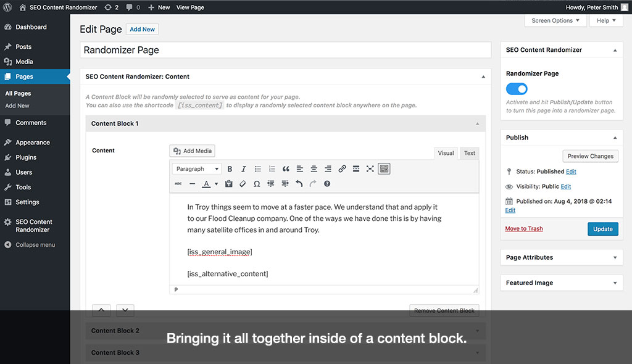The height and width of the screenshot is (364, 632).
Task: Apply blockquote formatting
Action: 286,168
